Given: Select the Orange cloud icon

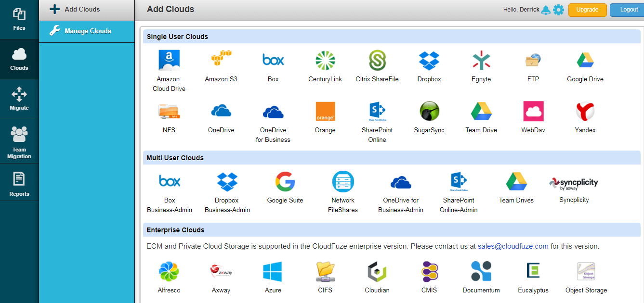Looking at the screenshot, I should pyautogui.click(x=325, y=111).
